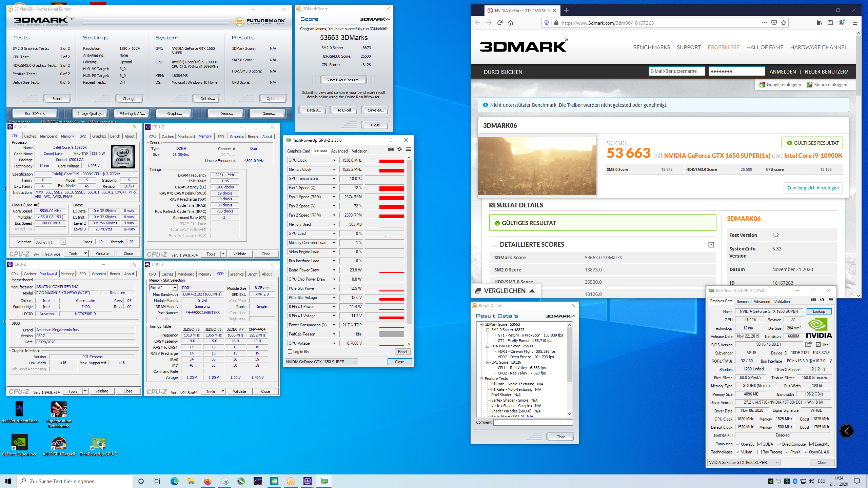Viewport: 868px width, 488px height.
Task: Toggle the UEFI checkbox in GPU-Z
Action: coord(818,344)
